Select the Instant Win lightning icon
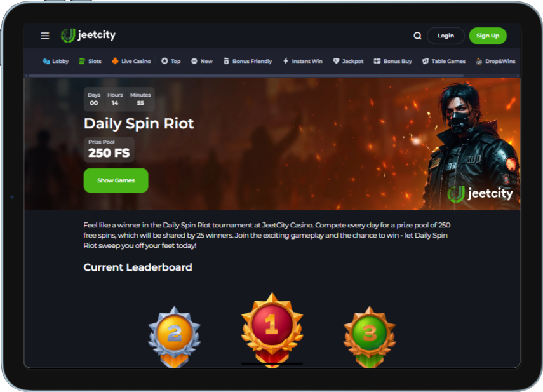 coord(286,61)
